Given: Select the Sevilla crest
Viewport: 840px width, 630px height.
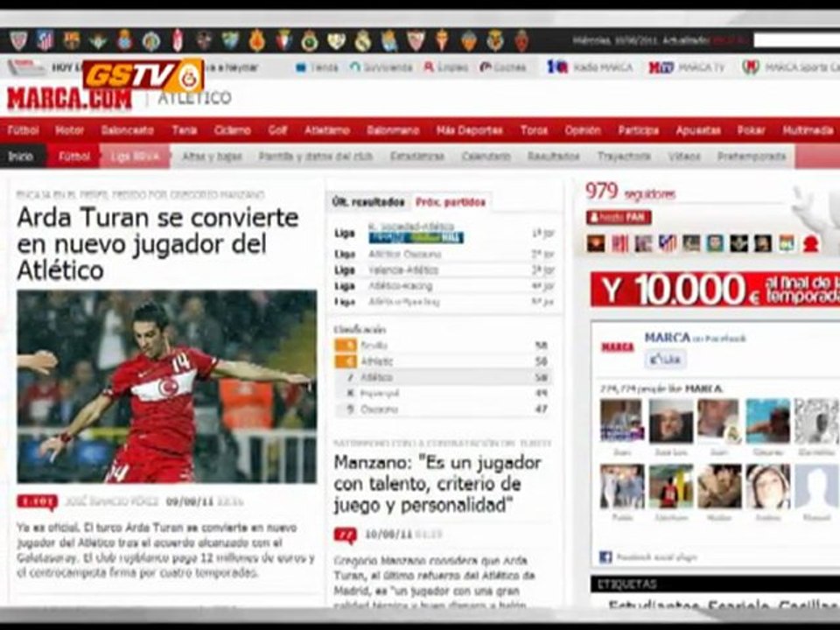Looking at the screenshot, I should (x=416, y=40).
